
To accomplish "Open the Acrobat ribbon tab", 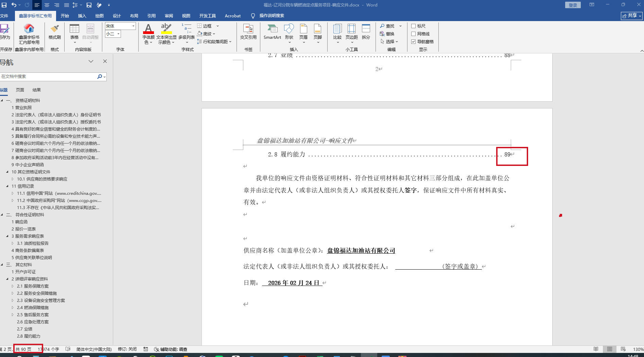I will pyautogui.click(x=232, y=16).
